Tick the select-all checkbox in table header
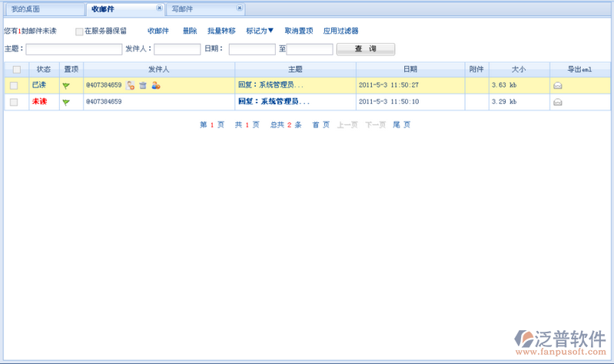 16,69
